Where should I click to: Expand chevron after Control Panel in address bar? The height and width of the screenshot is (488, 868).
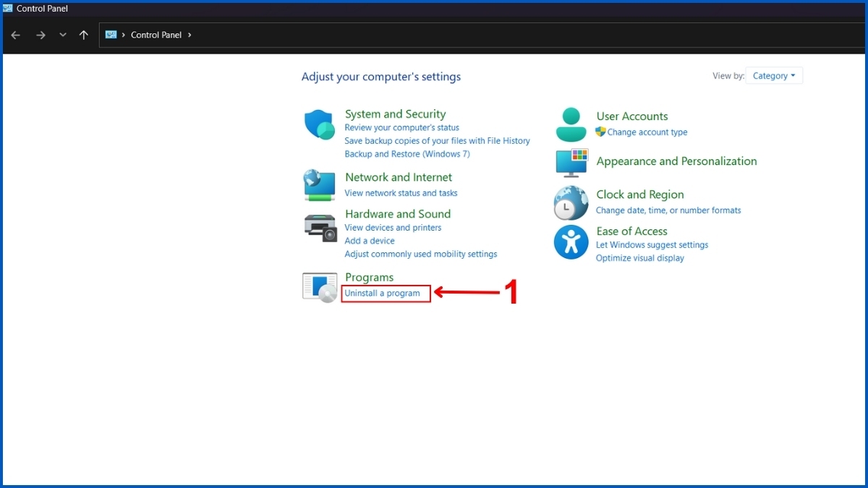pyautogui.click(x=190, y=35)
